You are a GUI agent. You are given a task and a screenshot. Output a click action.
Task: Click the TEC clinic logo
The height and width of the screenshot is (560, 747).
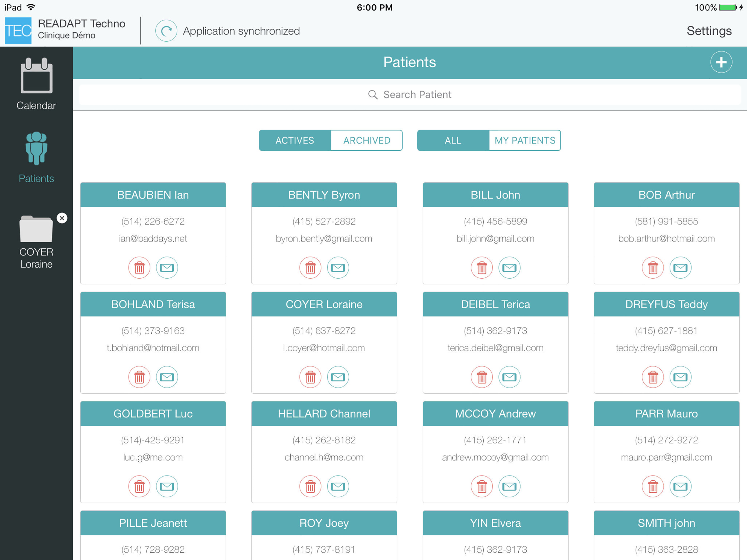pyautogui.click(x=18, y=30)
